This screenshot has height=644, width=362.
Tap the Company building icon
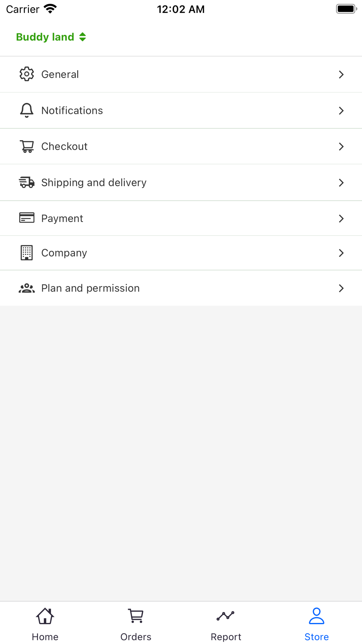pos(26,253)
